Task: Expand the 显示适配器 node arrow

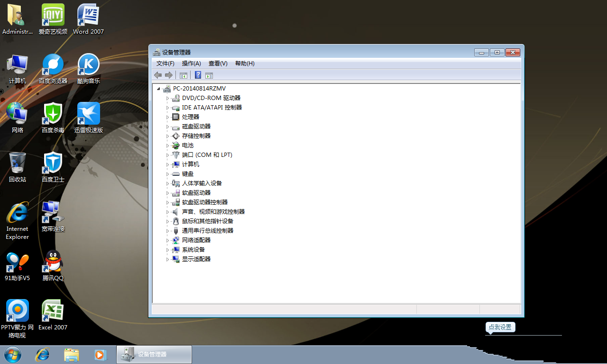Action: (x=167, y=259)
